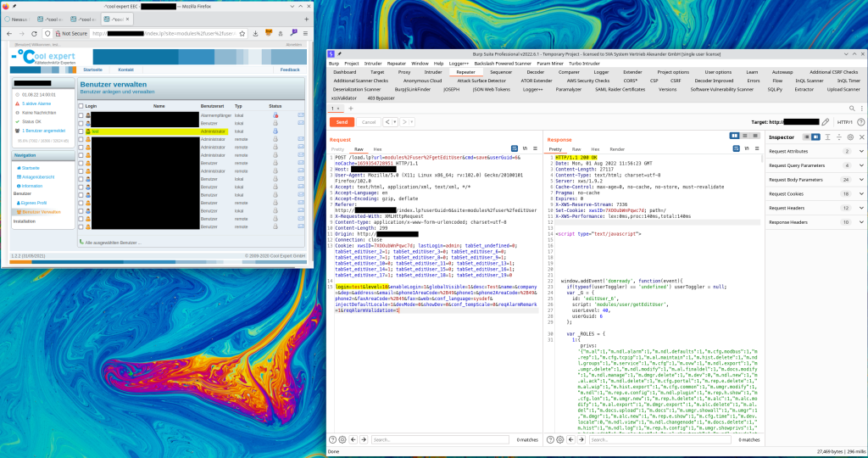Open the 5 aktive Alarme link
868x458 pixels.
(36, 103)
